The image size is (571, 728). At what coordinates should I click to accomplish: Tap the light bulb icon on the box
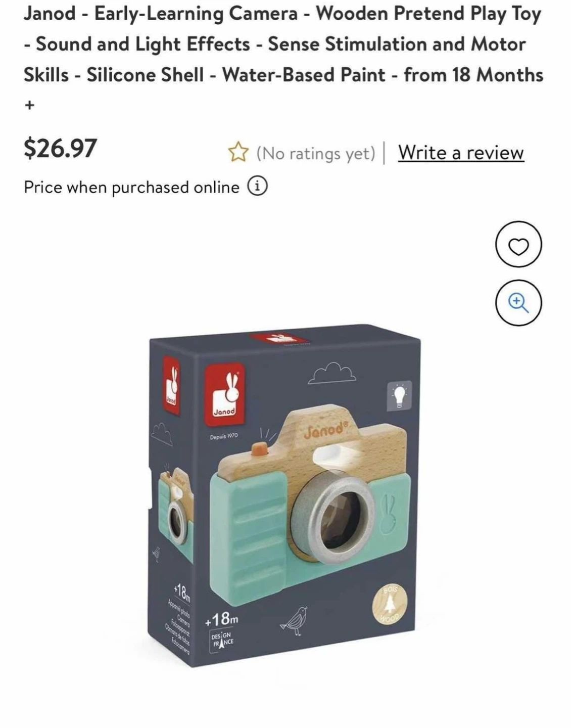400,395
